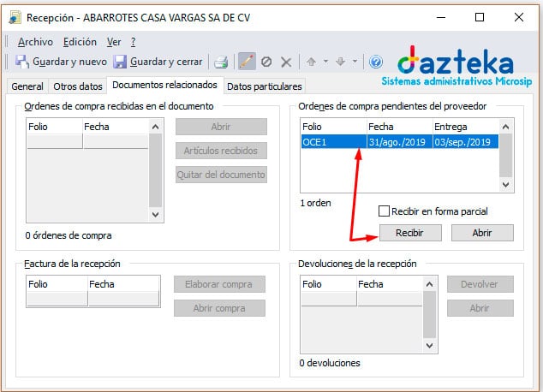This screenshot has width=543, height=392.
Task: Click the Guardar y cerrar label
Action: click(x=166, y=62)
